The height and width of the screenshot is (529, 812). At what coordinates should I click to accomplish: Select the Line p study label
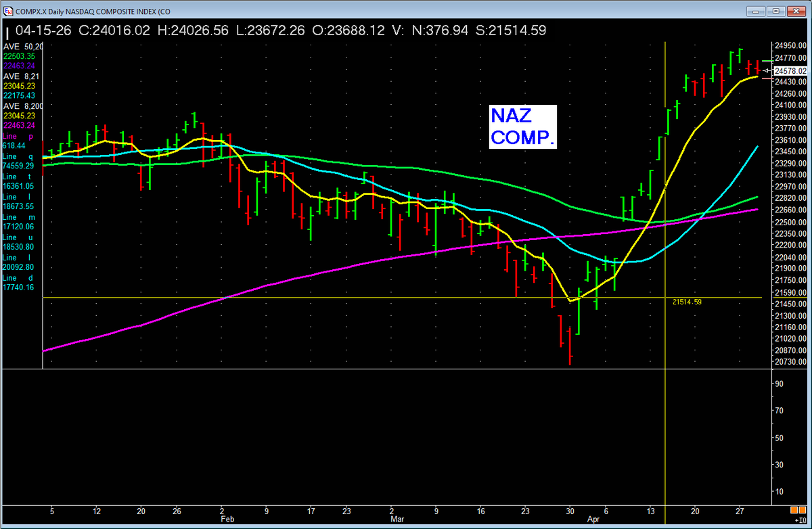pyautogui.click(x=18, y=136)
